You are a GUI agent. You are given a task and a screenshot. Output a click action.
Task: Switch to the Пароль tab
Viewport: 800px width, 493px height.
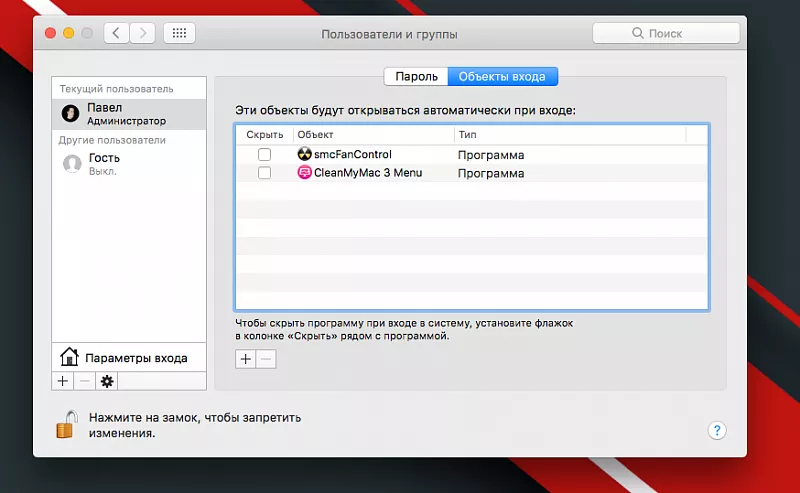416,76
